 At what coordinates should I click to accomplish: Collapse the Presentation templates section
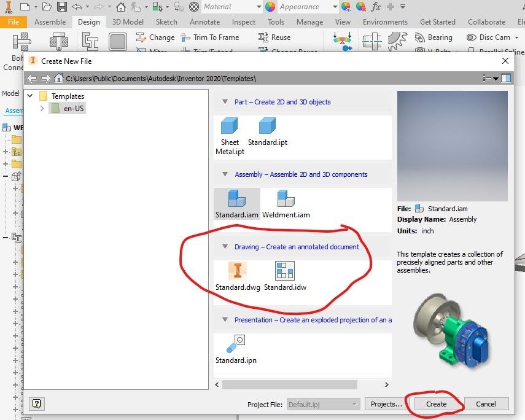pyautogui.click(x=225, y=320)
